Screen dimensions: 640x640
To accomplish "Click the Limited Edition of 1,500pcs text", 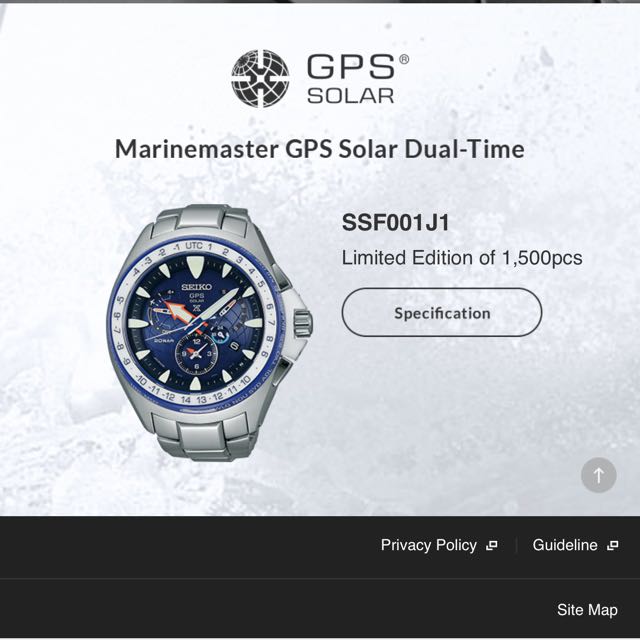I will (x=462, y=258).
